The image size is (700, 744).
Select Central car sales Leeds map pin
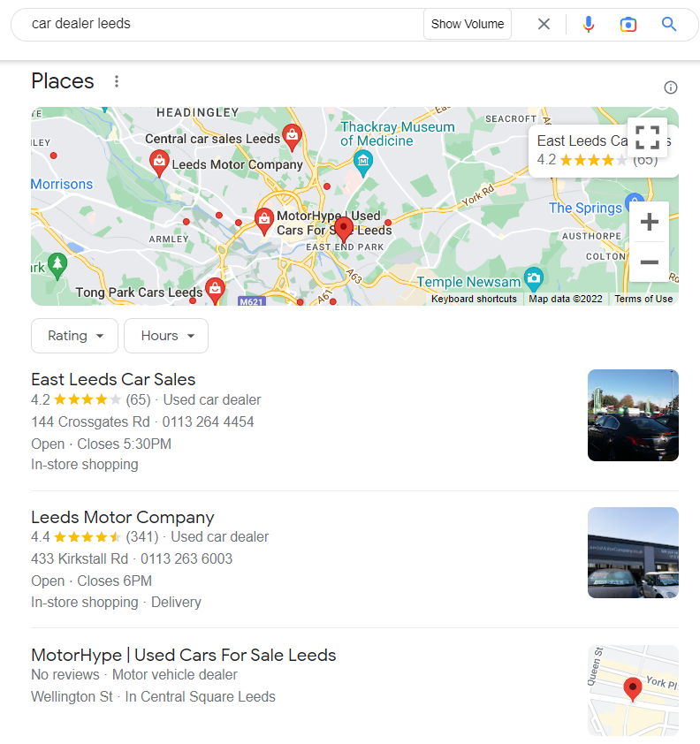pyautogui.click(x=292, y=135)
